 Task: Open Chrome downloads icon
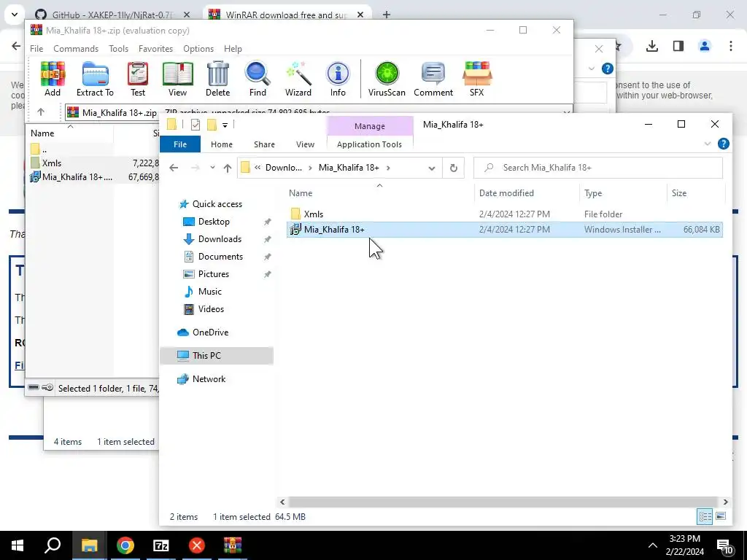tap(652, 46)
